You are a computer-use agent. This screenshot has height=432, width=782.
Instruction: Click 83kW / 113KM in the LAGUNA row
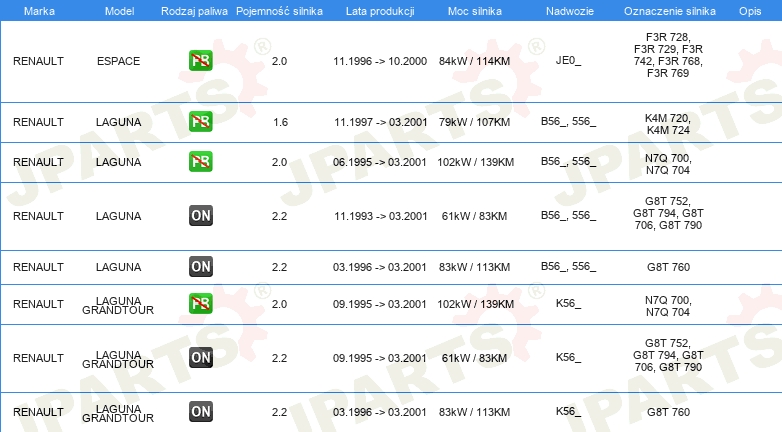point(474,267)
